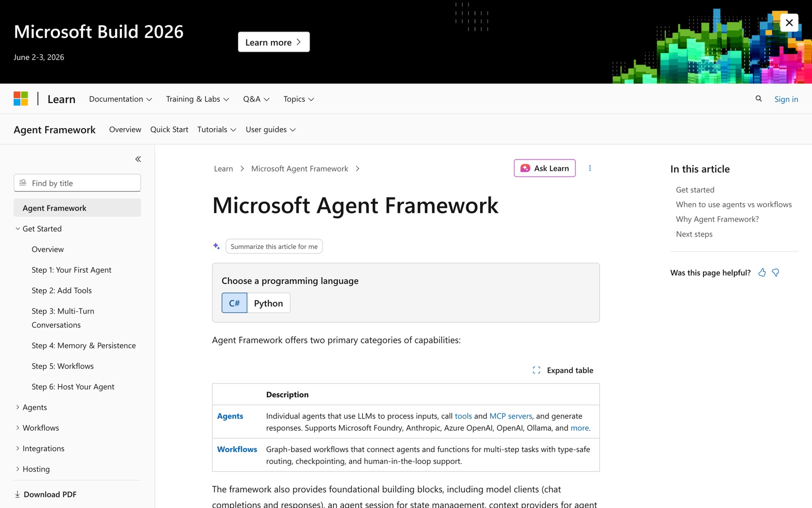Viewport: 812px width, 508px height.
Task: Open the search magnifier icon
Action: [759, 99]
